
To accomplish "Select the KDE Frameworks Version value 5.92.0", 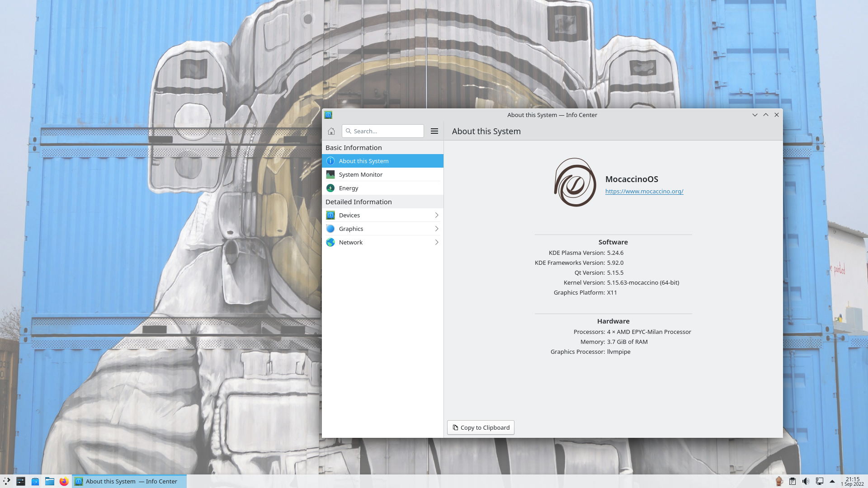I will (x=615, y=263).
